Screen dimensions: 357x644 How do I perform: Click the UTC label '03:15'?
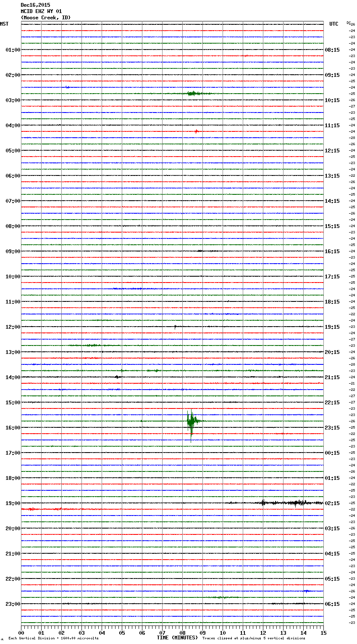coord(332,529)
